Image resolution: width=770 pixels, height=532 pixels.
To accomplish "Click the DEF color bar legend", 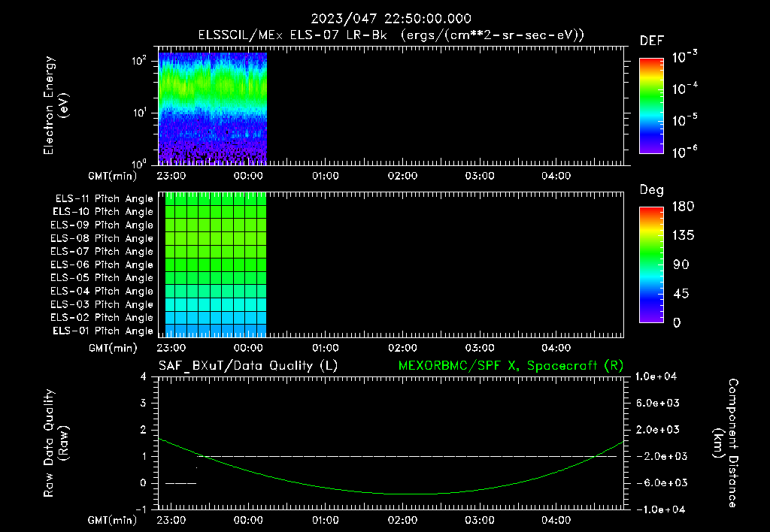I will [x=651, y=105].
